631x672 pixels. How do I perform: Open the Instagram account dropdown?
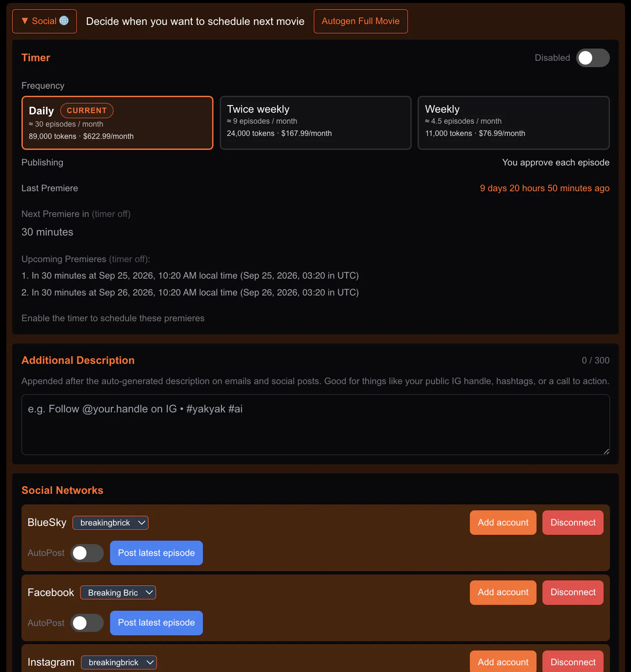click(119, 662)
